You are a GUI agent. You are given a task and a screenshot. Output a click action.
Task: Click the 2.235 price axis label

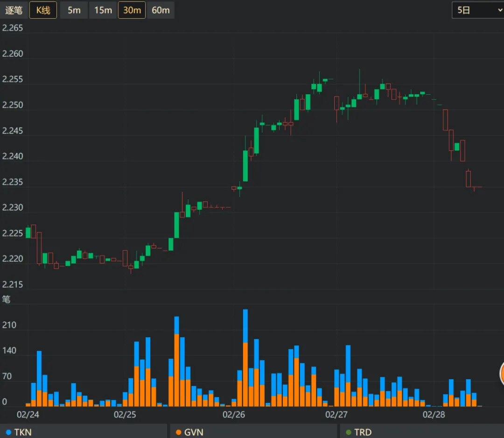click(13, 182)
